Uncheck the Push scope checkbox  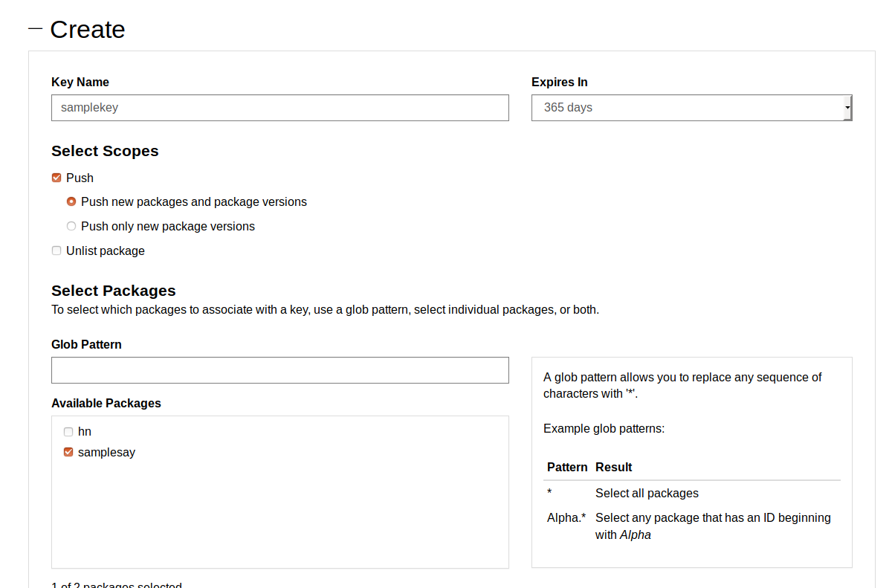point(56,178)
